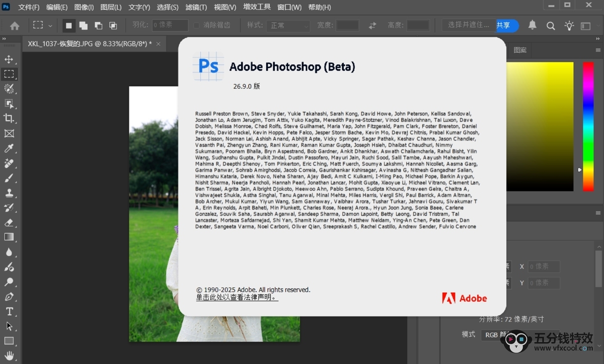Select the Path Selection tool
This screenshot has width=604, height=364.
click(x=9, y=326)
